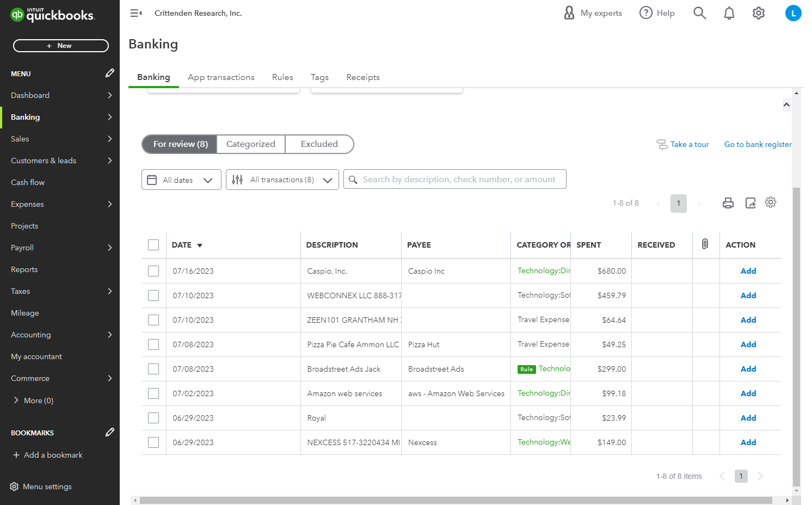
Task: Switch to the App transactions tab
Action: pos(221,77)
